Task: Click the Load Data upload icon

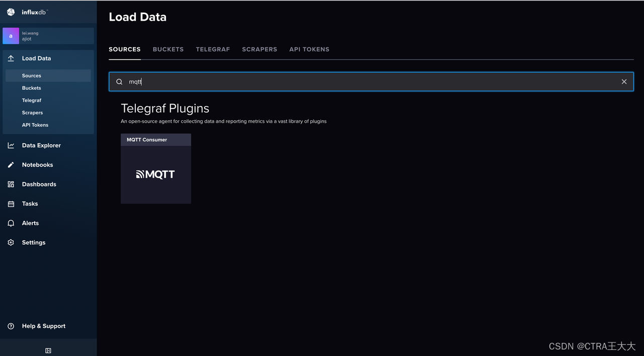Action: (11, 58)
